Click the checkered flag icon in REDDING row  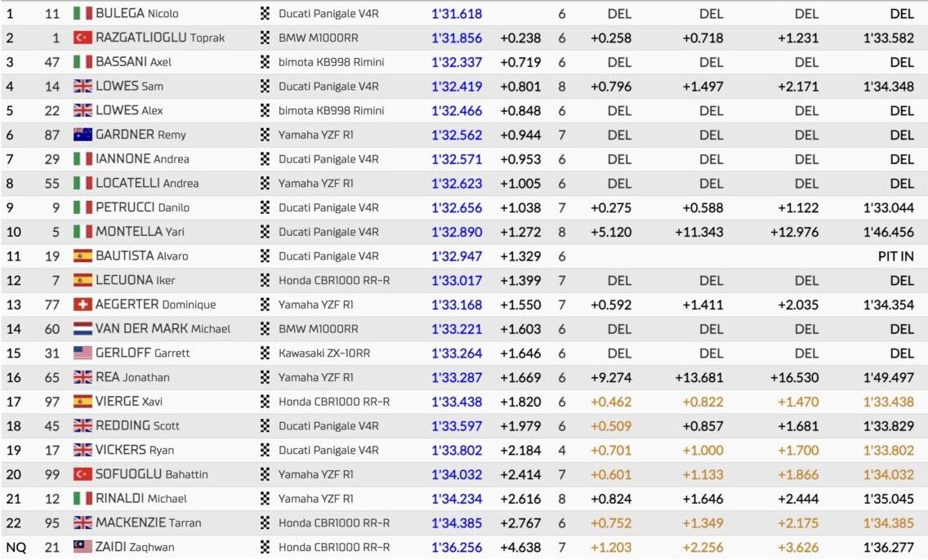click(265, 425)
